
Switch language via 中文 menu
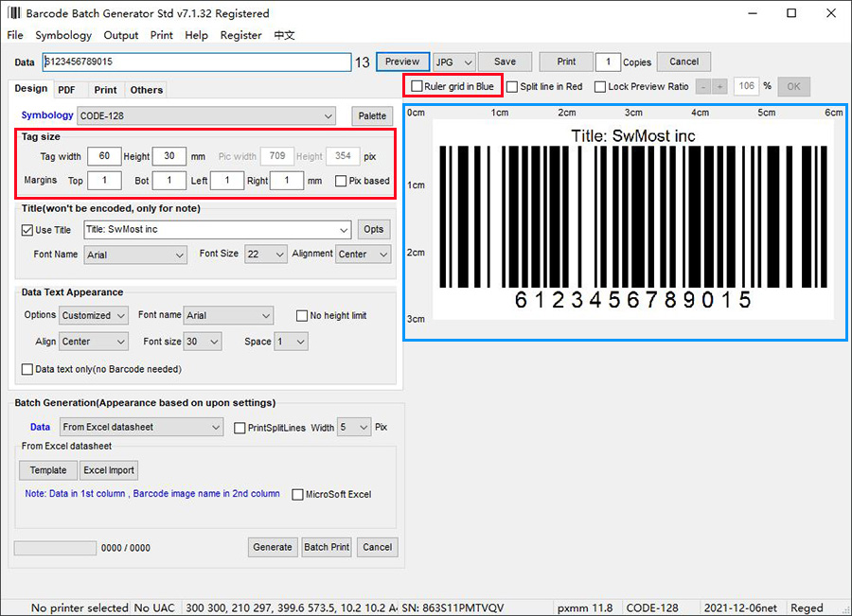pos(284,35)
